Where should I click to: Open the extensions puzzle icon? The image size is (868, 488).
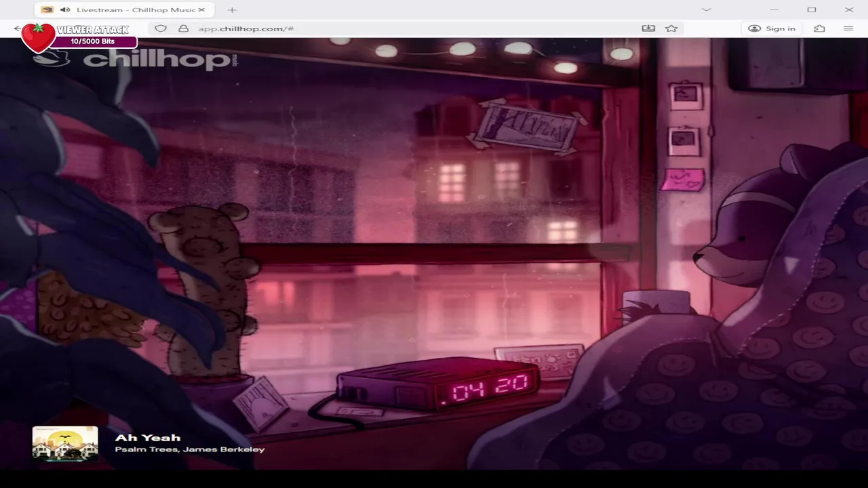819,28
